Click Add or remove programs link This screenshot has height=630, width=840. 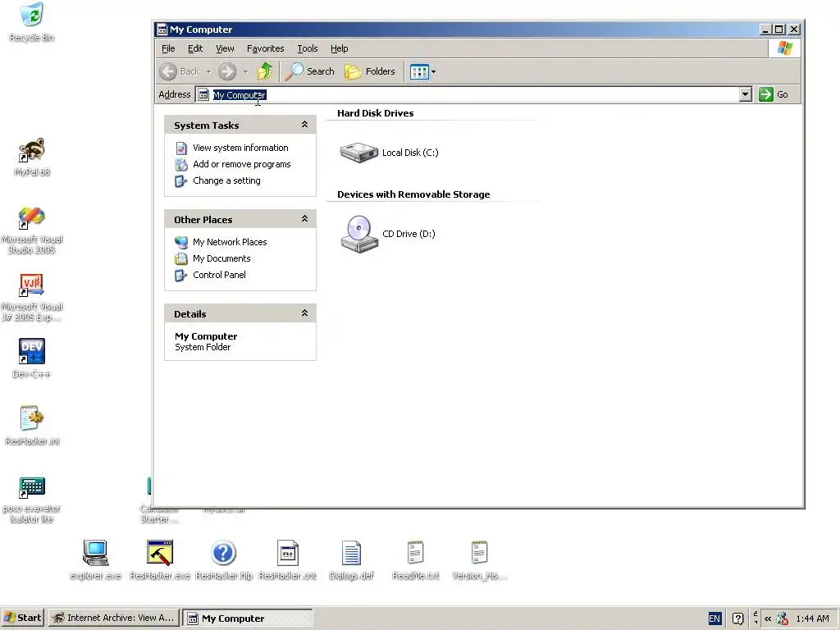[242, 164]
